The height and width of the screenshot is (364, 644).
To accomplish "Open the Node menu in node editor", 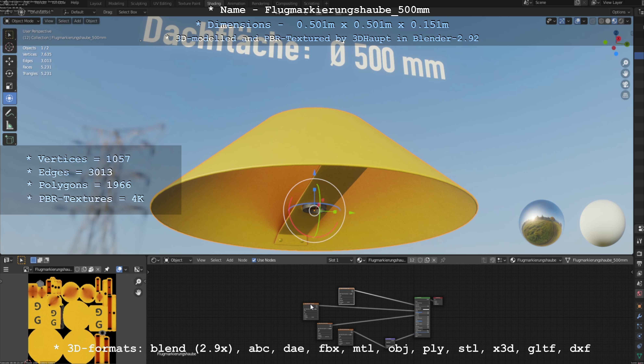I will click(x=242, y=260).
